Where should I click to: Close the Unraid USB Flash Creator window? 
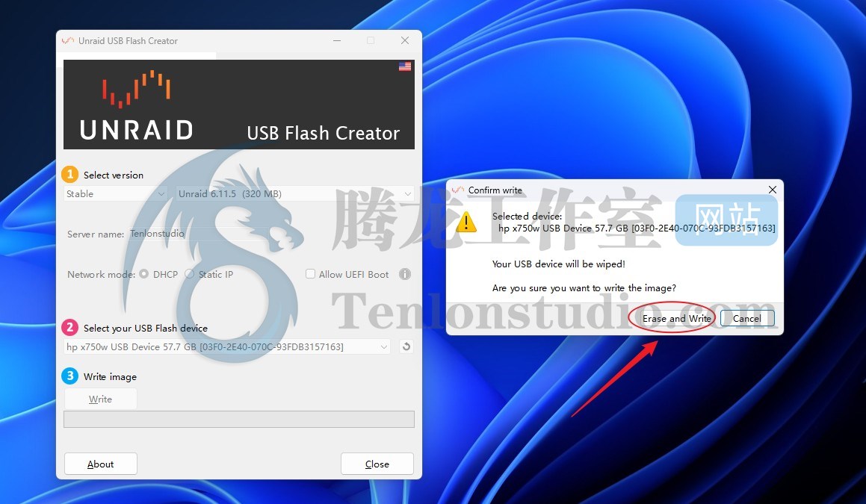[x=405, y=41]
